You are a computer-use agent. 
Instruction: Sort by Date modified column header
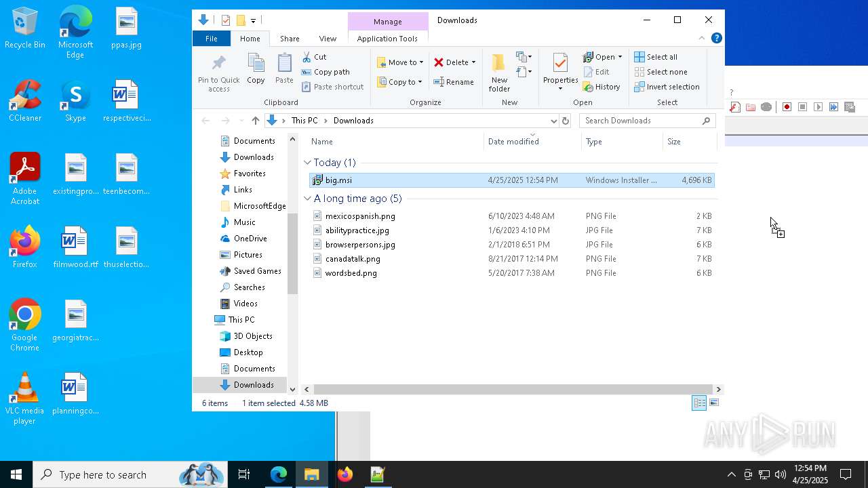point(533,142)
